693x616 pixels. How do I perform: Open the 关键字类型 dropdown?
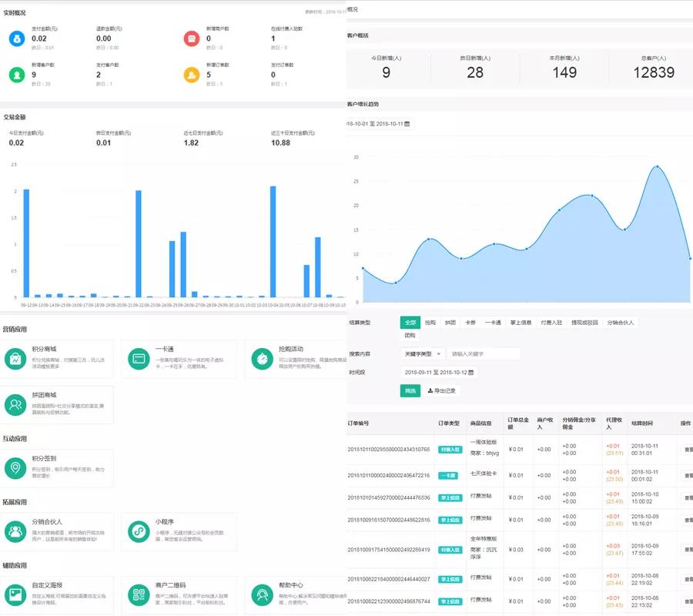click(422, 354)
